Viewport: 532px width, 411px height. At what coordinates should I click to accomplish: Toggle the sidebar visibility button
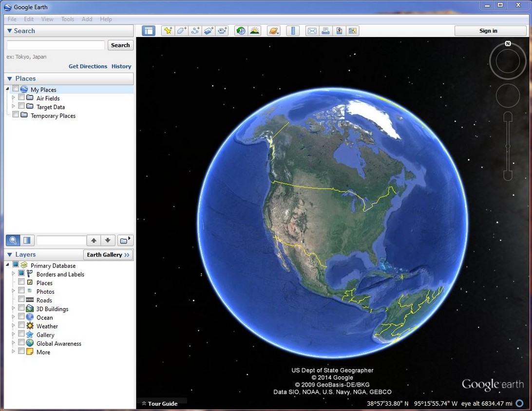tap(148, 31)
